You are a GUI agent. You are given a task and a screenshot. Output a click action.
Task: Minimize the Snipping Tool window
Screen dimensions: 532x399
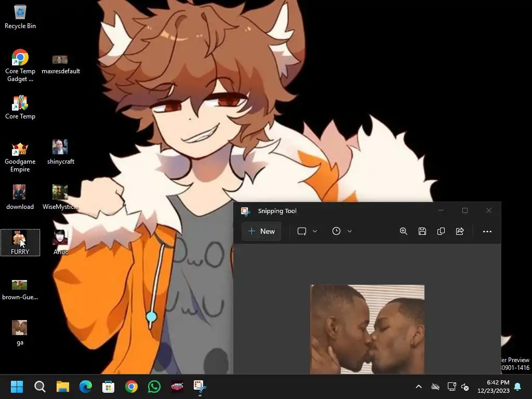(x=441, y=211)
